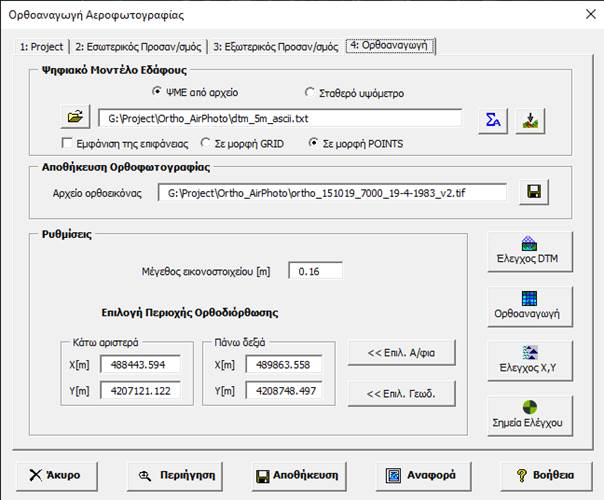This screenshot has width=604, height=500.
Task: Open the Έλεγχος X,Y tool
Action: [529, 361]
